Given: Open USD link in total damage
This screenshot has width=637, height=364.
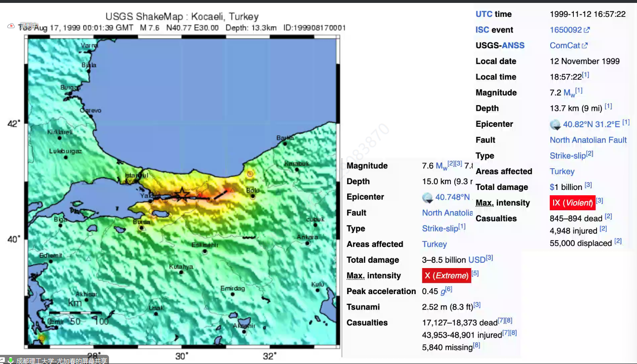Looking at the screenshot, I should click(x=477, y=260).
